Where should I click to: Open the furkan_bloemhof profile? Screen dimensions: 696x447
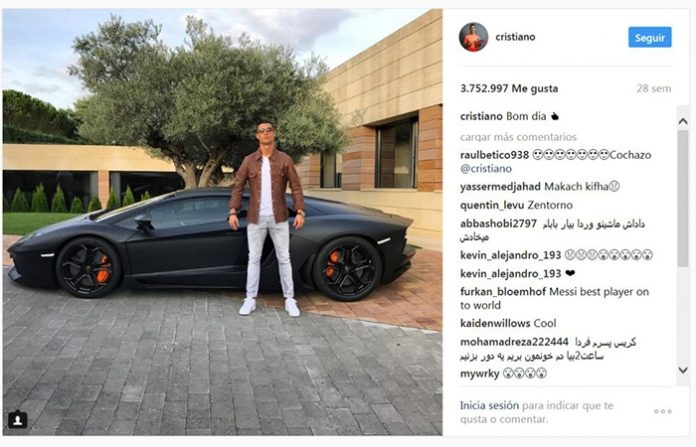(x=503, y=292)
